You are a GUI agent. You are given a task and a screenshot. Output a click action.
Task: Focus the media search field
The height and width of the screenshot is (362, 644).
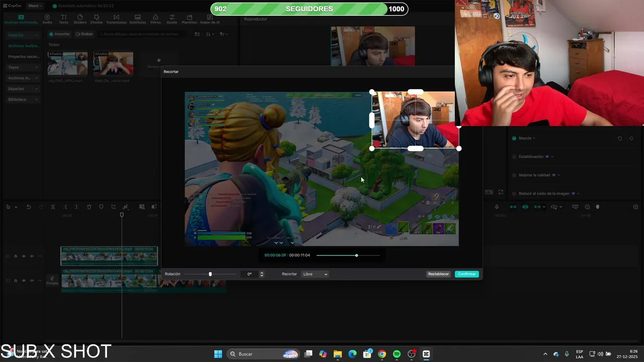143,34
